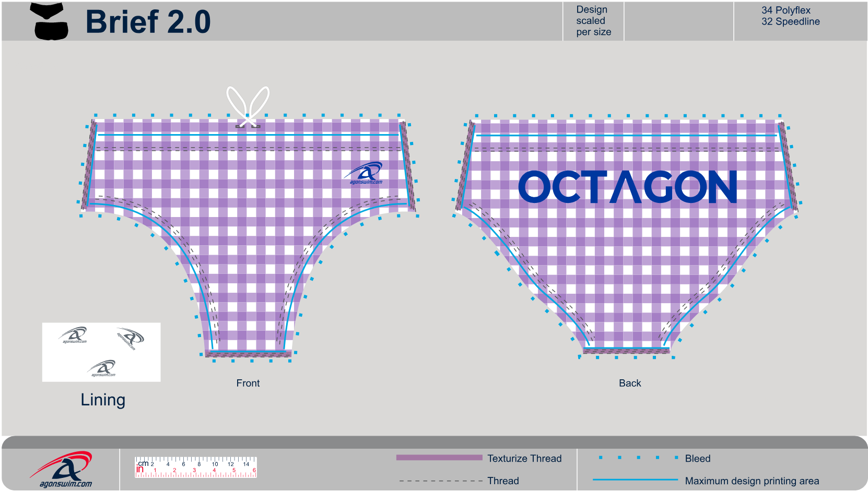Screen dimensions: 868x492
Task: Click the bottom Agon logo in lining swatch
Action: coord(102,368)
